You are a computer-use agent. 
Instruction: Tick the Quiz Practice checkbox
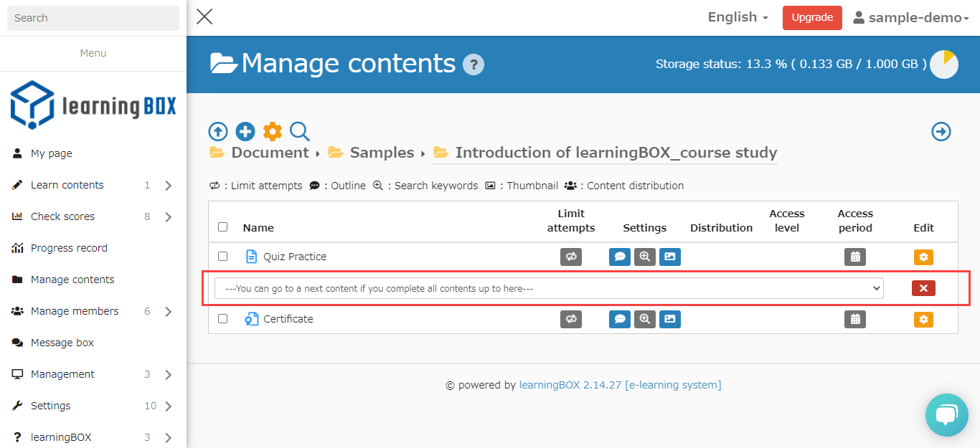223,256
